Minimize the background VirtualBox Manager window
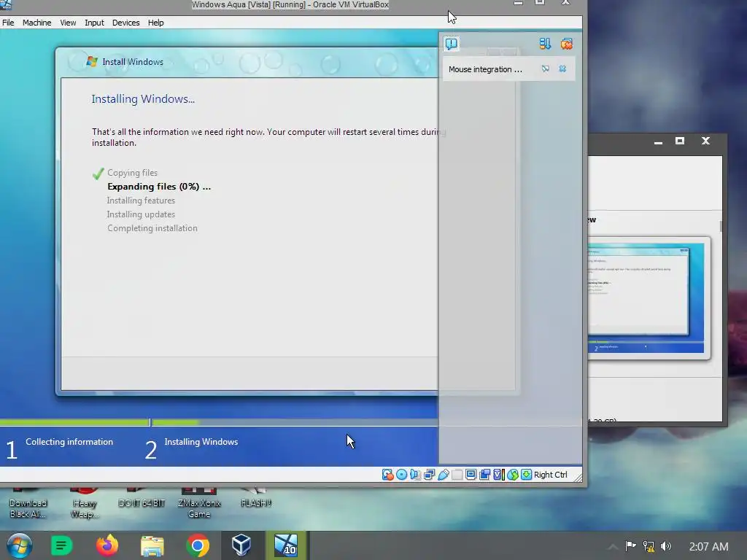The width and height of the screenshot is (747, 560). pyautogui.click(x=659, y=142)
